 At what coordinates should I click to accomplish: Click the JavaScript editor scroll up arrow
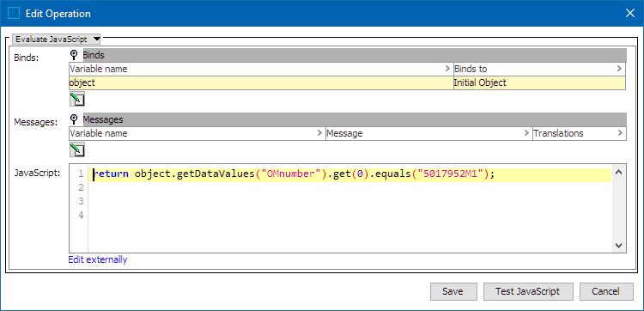(619, 172)
